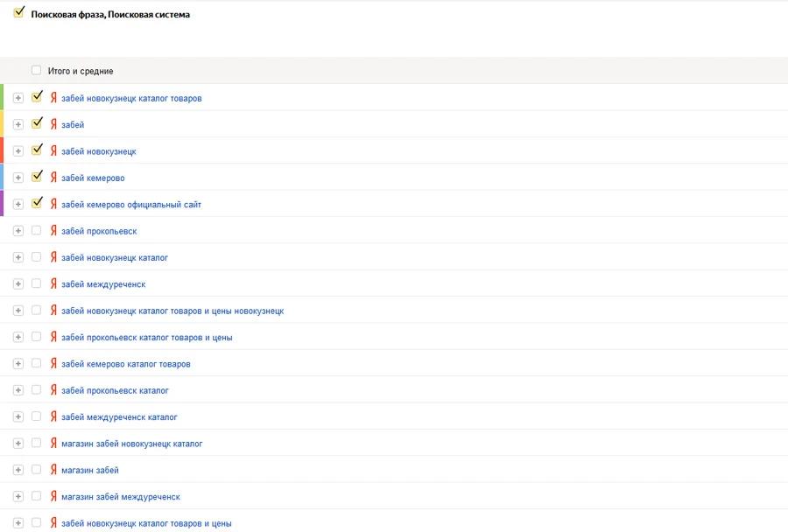The height and width of the screenshot is (532, 788).
Task: Uncheck 'Поисковая фраза, Поисковая система' grouping checkbox
Action: [19, 12]
